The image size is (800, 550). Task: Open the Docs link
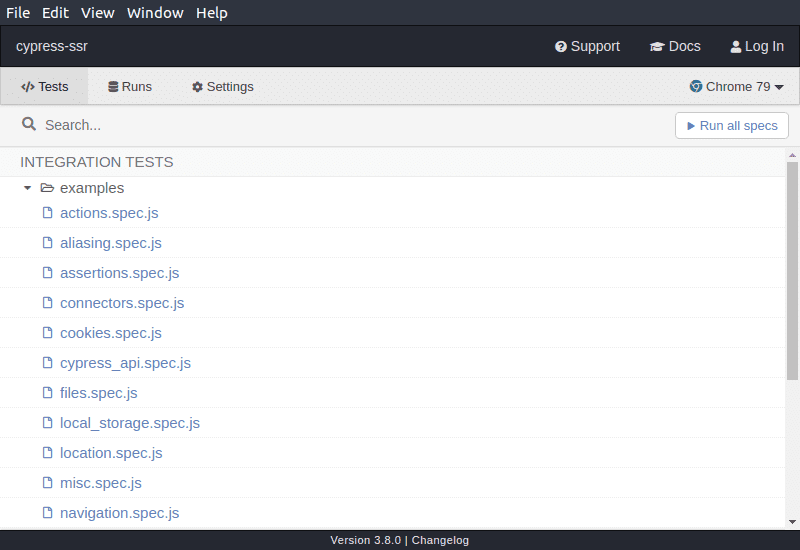pos(675,46)
